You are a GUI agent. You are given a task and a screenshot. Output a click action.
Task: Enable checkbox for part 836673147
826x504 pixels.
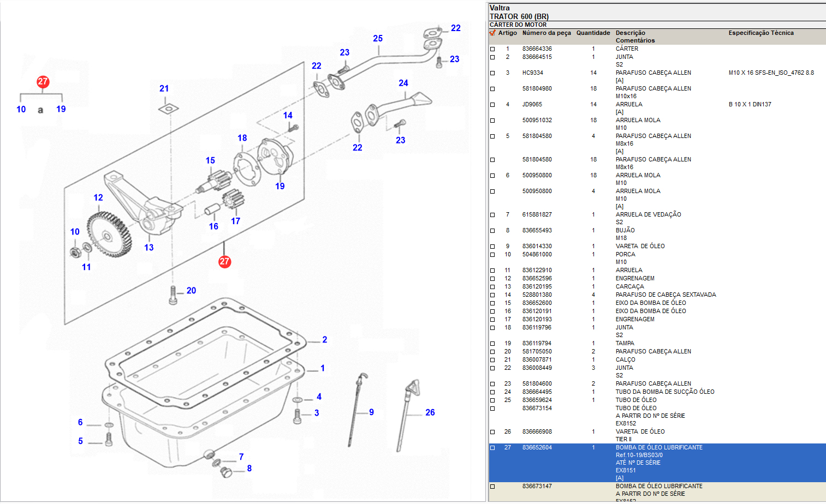click(492, 487)
